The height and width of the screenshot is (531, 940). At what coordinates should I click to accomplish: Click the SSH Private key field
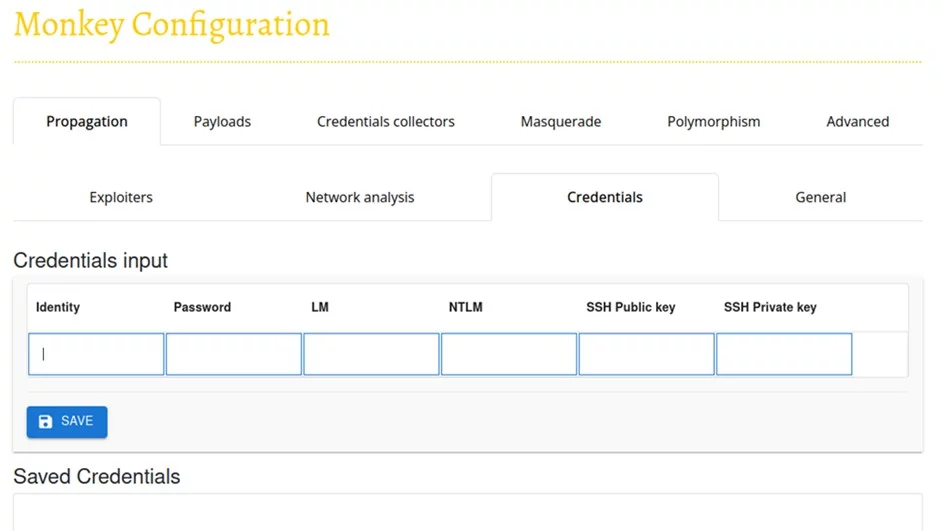click(784, 355)
